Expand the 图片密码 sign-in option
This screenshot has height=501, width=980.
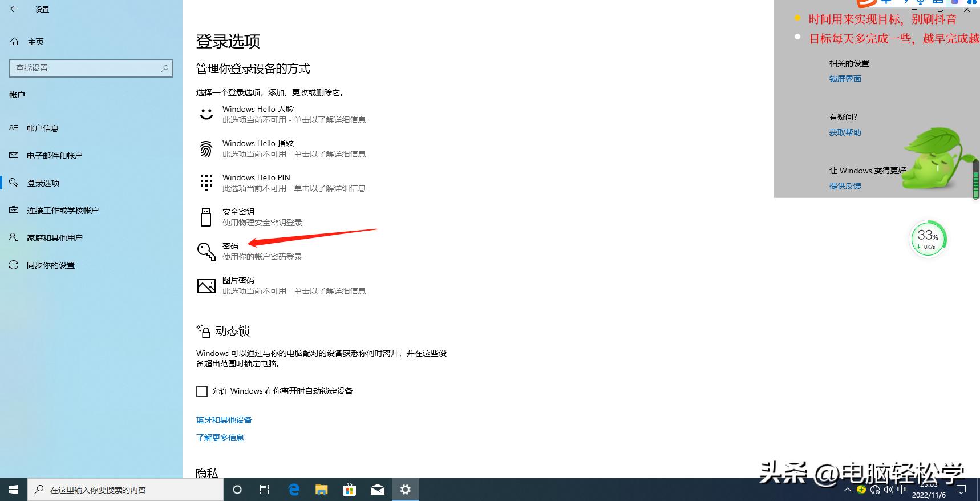click(x=282, y=285)
